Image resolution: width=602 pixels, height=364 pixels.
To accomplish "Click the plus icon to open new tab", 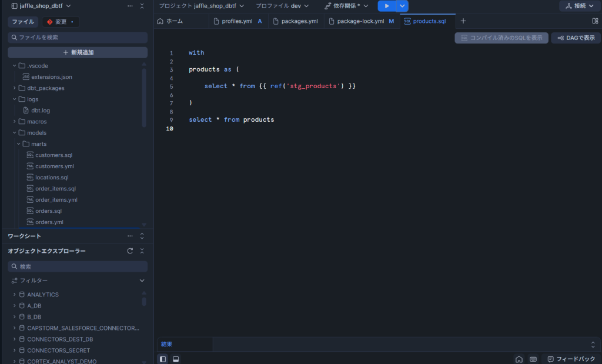I will (x=463, y=21).
